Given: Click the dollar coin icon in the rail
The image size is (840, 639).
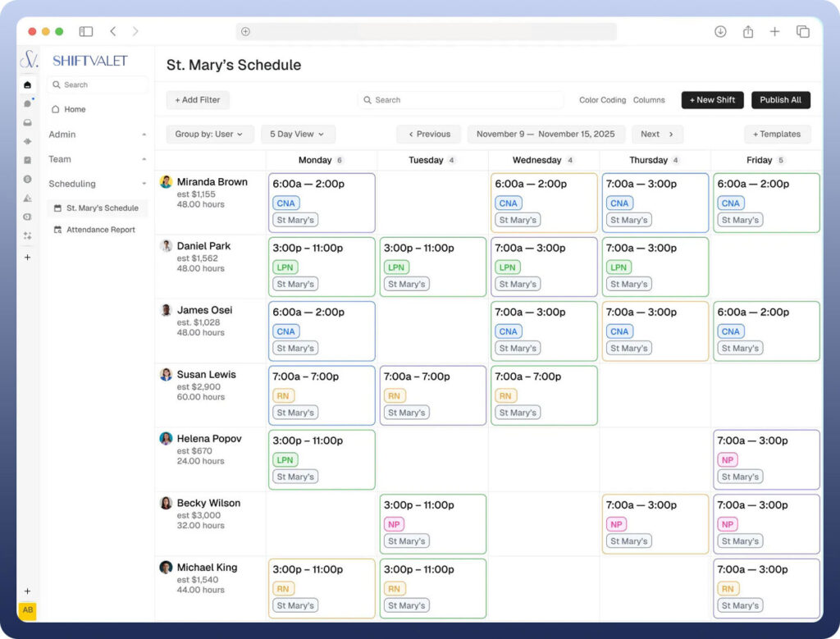Looking at the screenshot, I should pyautogui.click(x=28, y=179).
